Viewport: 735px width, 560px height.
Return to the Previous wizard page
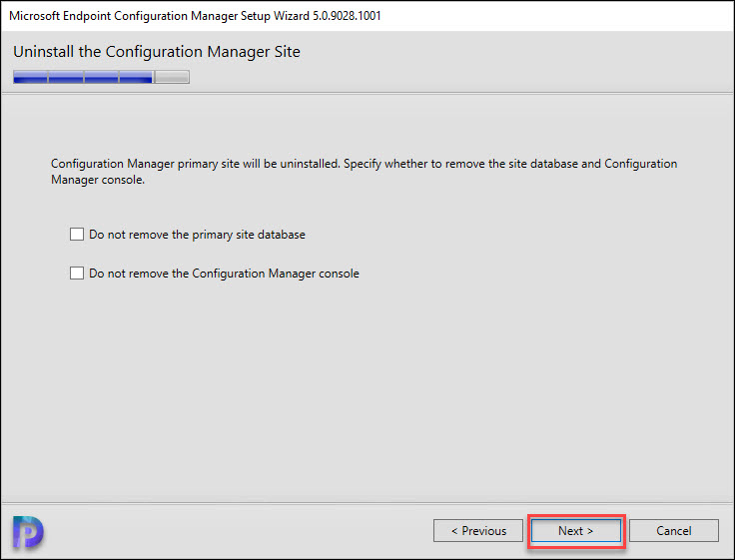pyautogui.click(x=478, y=530)
